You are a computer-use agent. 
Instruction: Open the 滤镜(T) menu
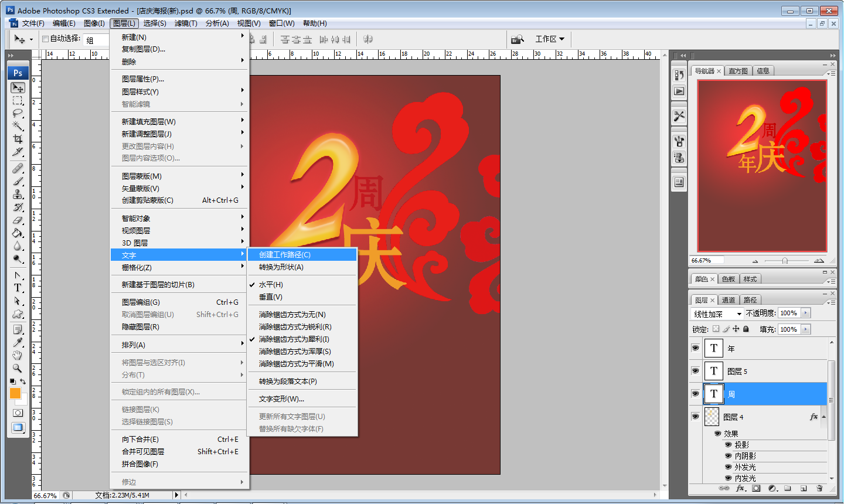coord(186,23)
